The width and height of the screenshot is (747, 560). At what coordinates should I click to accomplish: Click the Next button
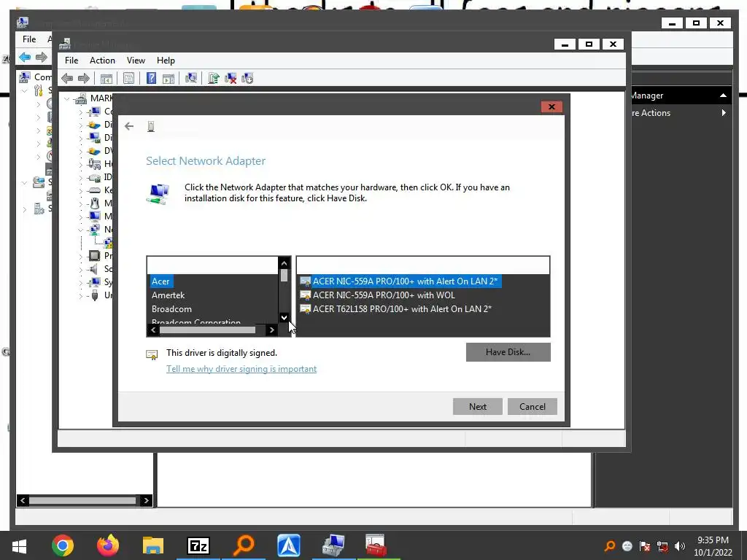477,406
